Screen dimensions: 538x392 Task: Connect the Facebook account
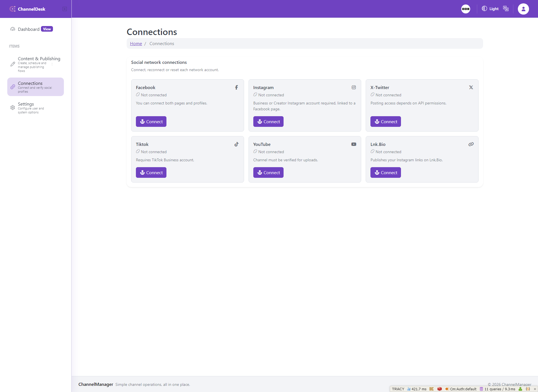tap(151, 122)
